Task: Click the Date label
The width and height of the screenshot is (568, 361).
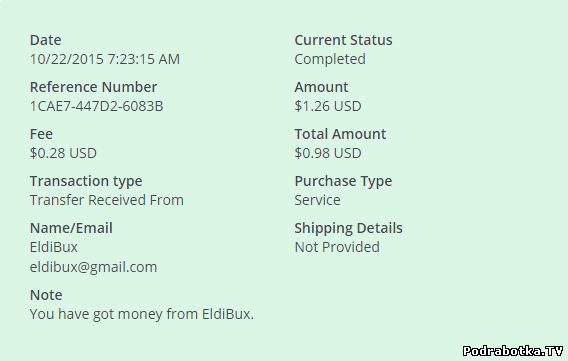Action: [45, 40]
